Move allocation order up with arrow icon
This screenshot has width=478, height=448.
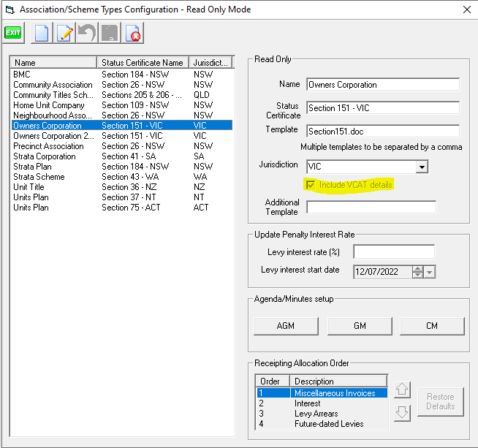point(402,390)
